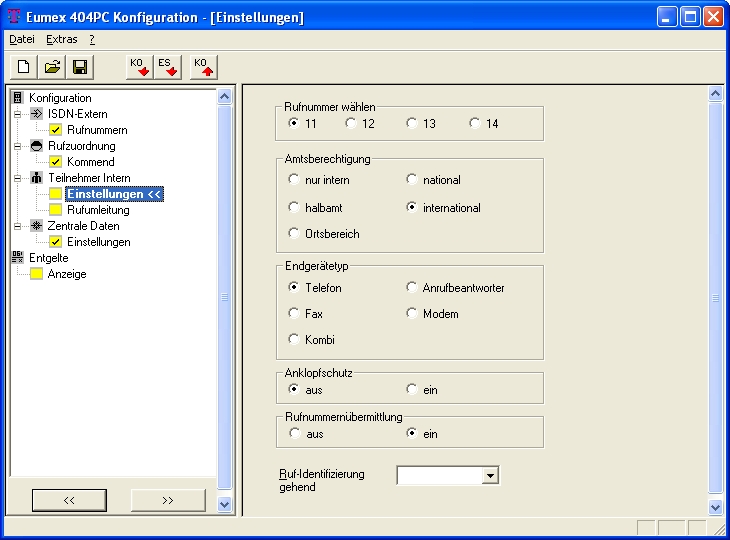Select the 'international' Amtsberechtigung option
The height and width of the screenshot is (540, 730).
click(412, 207)
